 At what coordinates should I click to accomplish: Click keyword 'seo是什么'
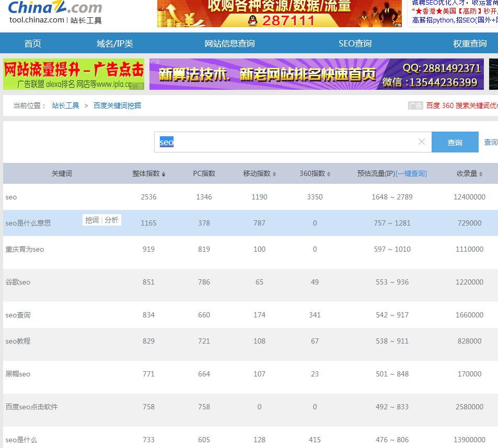(21, 440)
